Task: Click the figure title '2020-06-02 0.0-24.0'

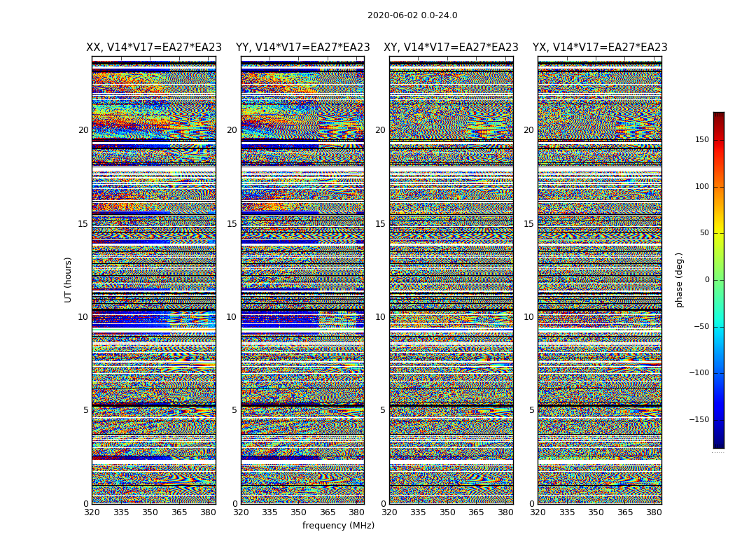Action: (x=412, y=15)
